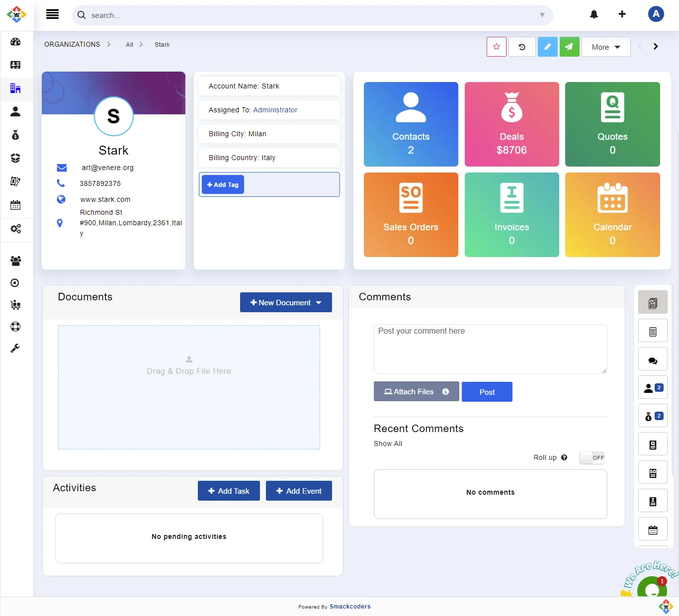Expand the More dropdown
The image size is (679, 616).
[x=605, y=47]
